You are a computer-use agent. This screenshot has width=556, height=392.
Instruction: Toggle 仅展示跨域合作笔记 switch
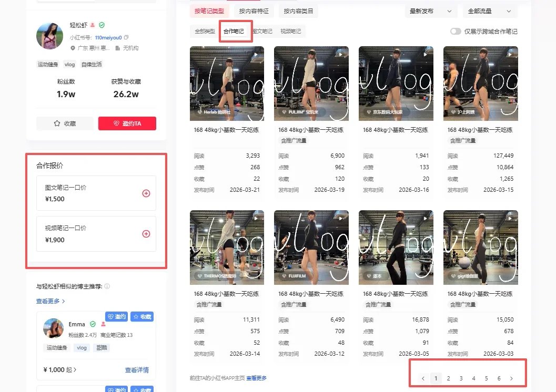pyautogui.click(x=456, y=32)
